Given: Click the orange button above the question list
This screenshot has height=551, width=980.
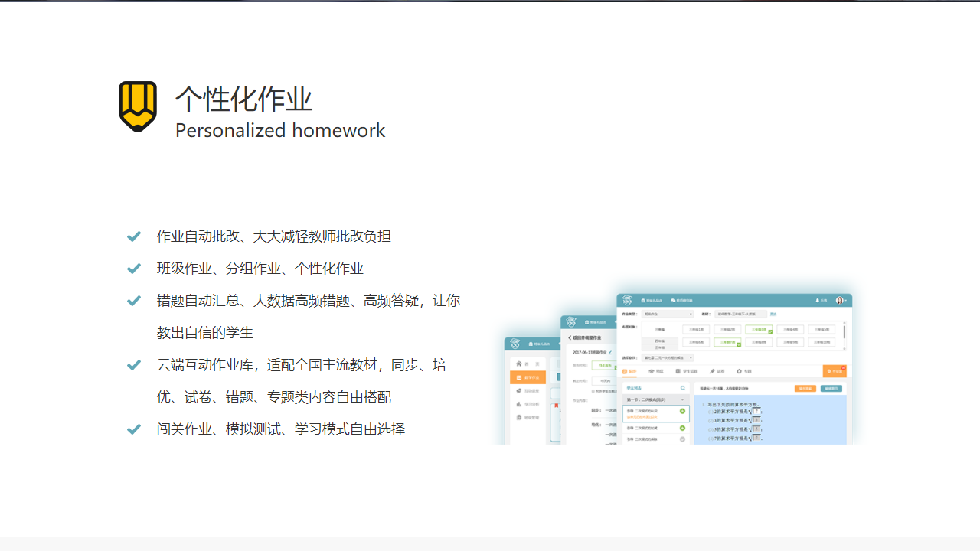Looking at the screenshot, I should 805,389.
